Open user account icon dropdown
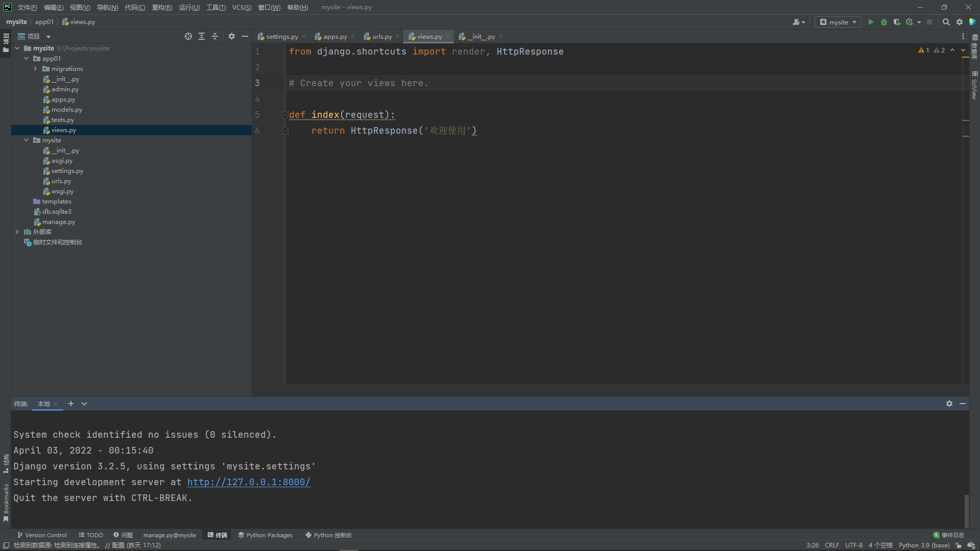 799,22
